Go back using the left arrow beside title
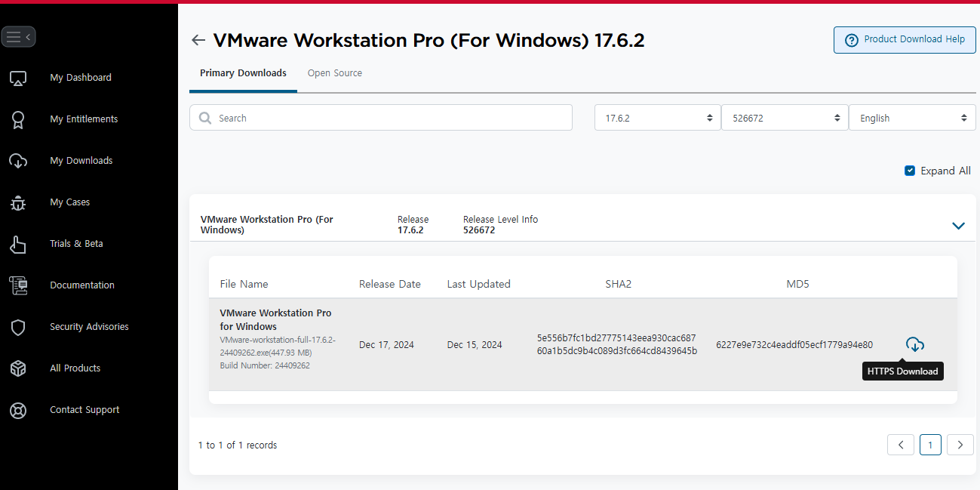Image resolution: width=980 pixels, height=490 pixels. (198, 40)
